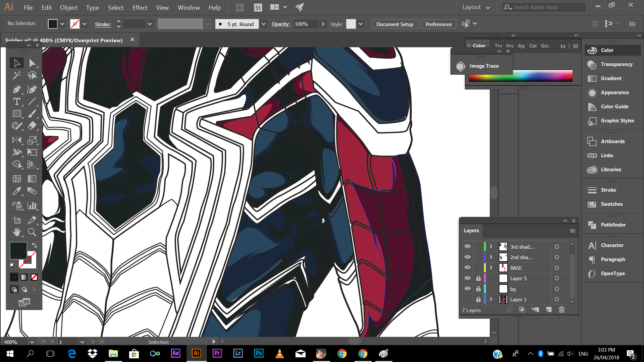644x362 pixels.
Task: Select the Rectangle tool
Action: click(17, 114)
